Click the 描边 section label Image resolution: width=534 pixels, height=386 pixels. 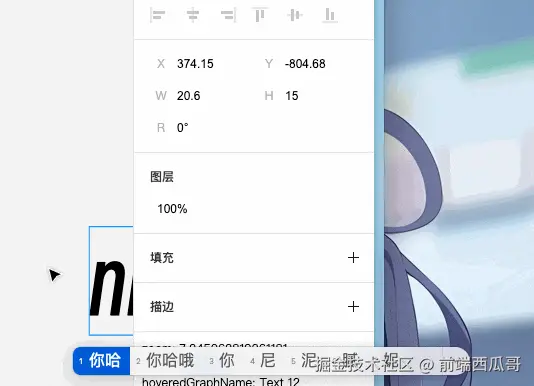point(162,307)
